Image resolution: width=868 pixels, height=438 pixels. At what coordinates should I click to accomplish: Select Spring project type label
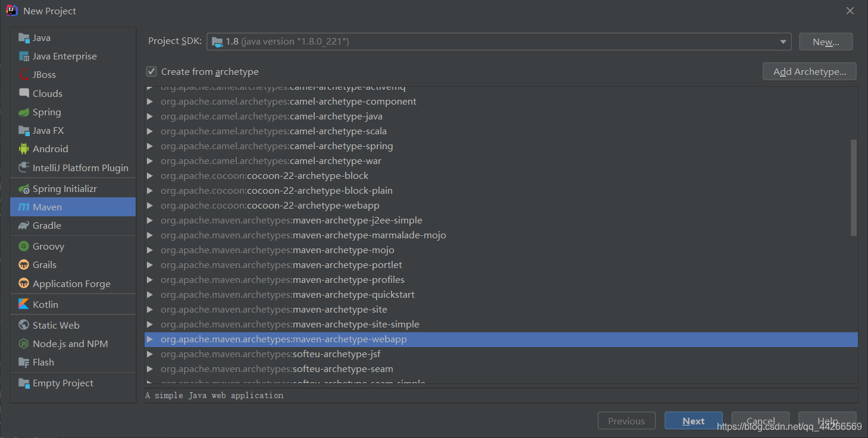click(x=47, y=112)
